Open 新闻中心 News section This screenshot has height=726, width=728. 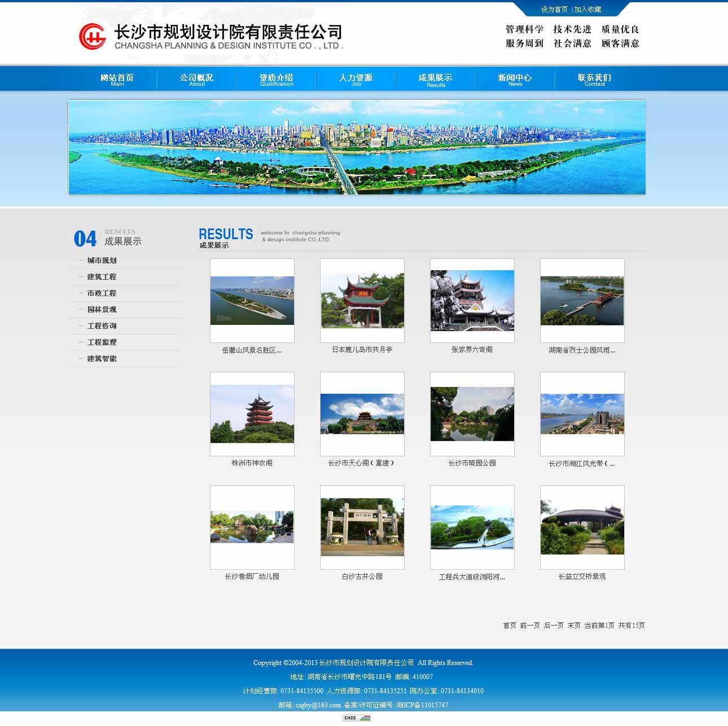coord(515,79)
